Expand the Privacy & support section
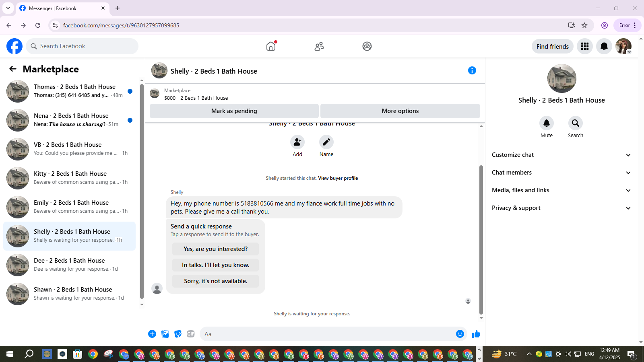The height and width of the screenshot is (362, 644). (561, 208)
